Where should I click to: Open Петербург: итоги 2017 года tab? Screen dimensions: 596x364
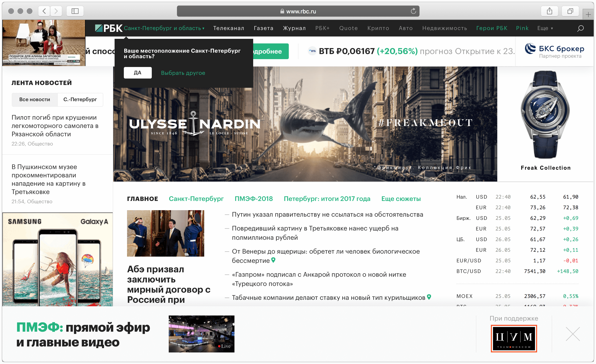click(327, 199)
